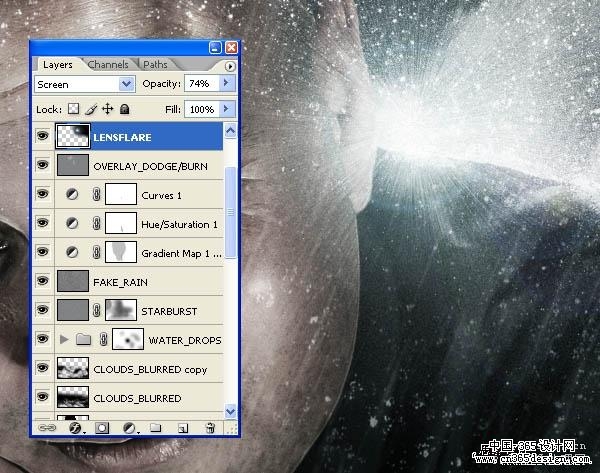Hide the WATER_DROPS group

tap(42, 339)
